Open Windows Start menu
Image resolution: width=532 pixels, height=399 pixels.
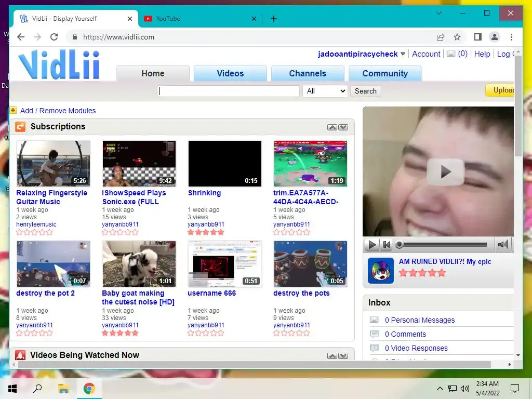pos(12,389)
